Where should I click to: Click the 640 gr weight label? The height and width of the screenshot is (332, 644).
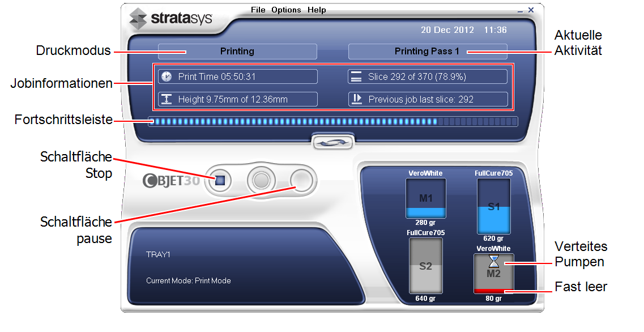tap(425, 299)
